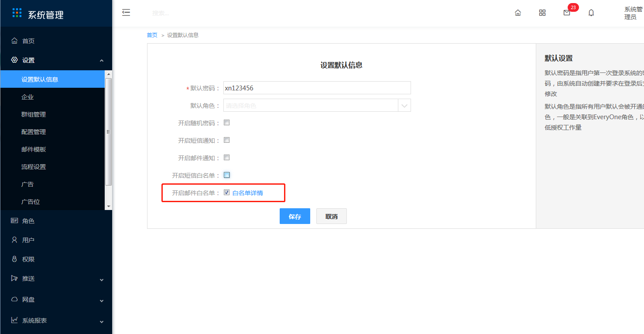This screenshot has width=644, height=334.
Task: Open mail inbox with 23 badge
Action: (x=567, y=13)
